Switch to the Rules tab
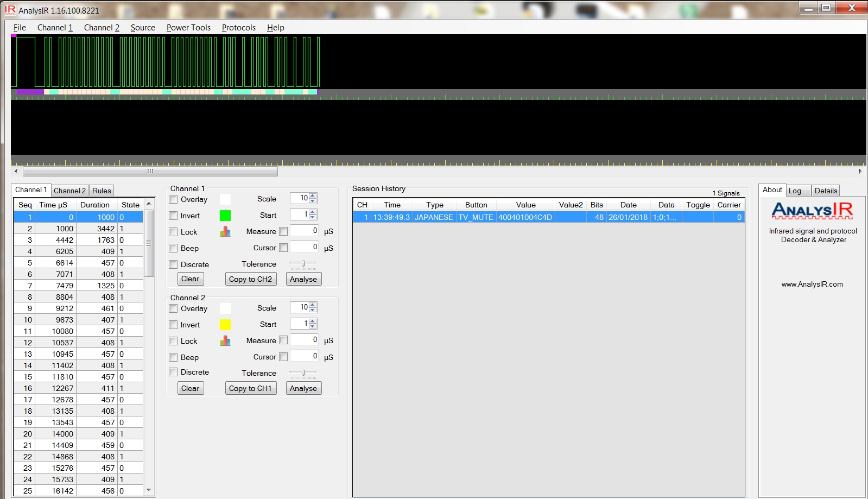 (x=102, y=191)
